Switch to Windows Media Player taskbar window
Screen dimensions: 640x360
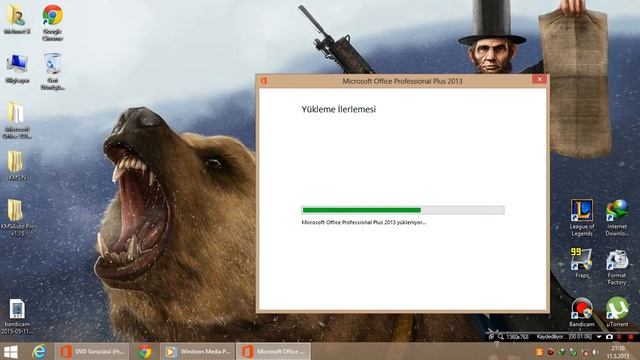click(x=197, y=351)
